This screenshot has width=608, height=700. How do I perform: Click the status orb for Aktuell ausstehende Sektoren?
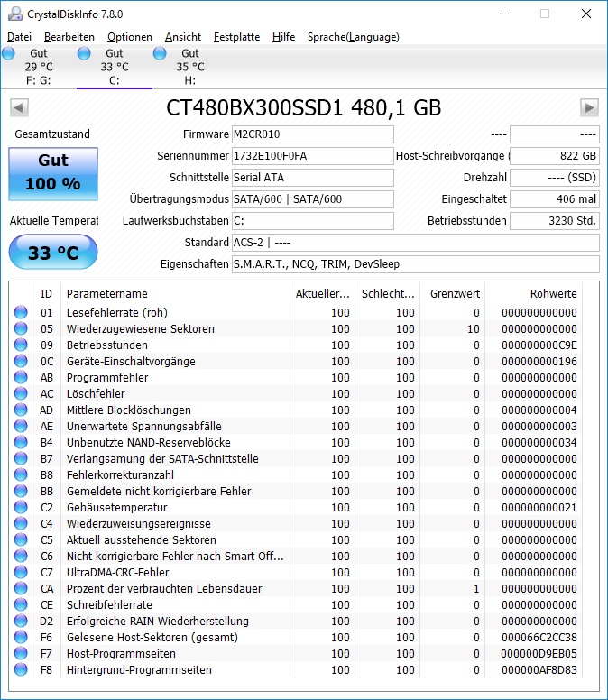tap(21, 539)
